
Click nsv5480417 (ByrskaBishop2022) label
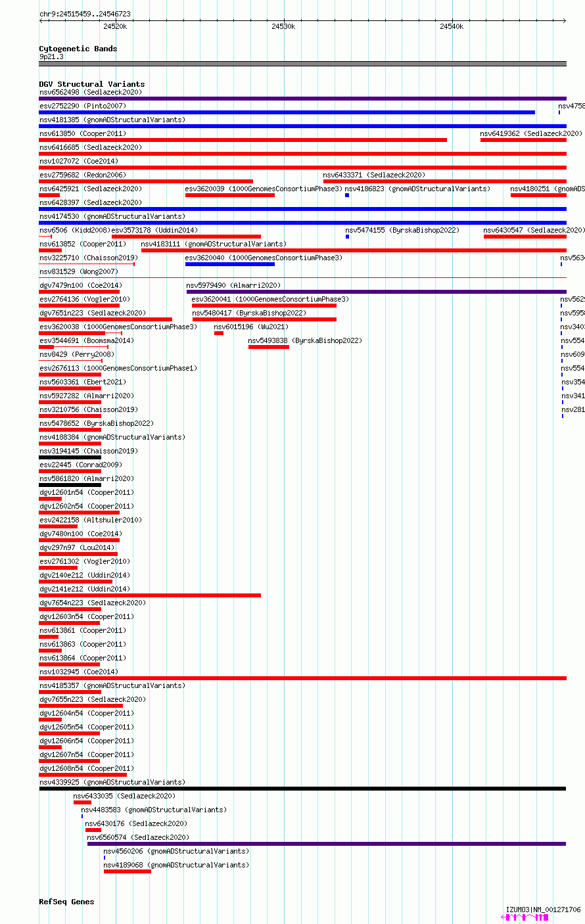249,313
